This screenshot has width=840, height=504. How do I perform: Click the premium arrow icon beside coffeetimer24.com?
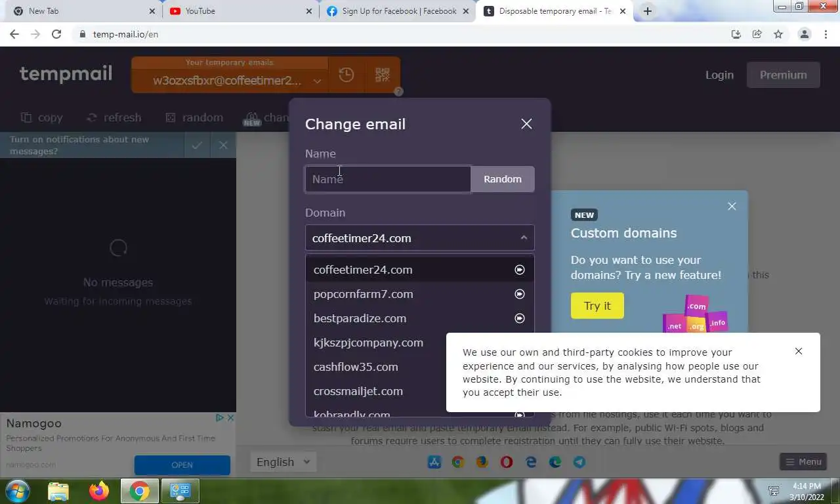click(520, 270)
